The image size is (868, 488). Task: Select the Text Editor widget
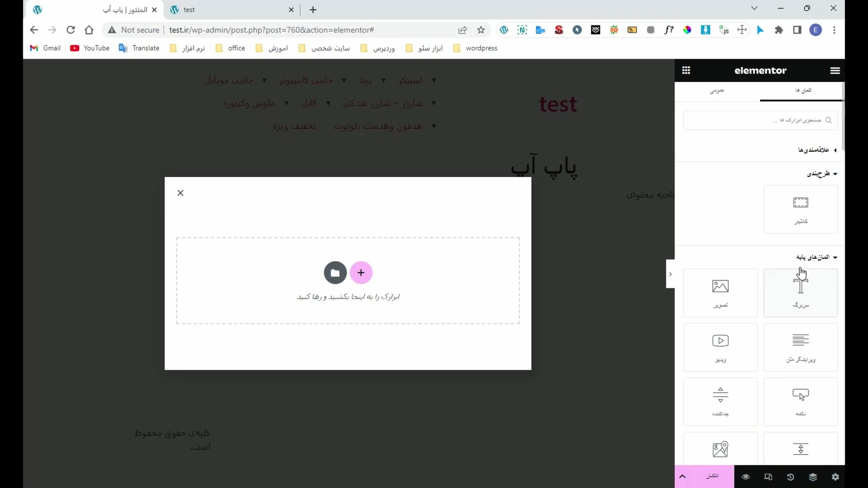tap(800, 347)
